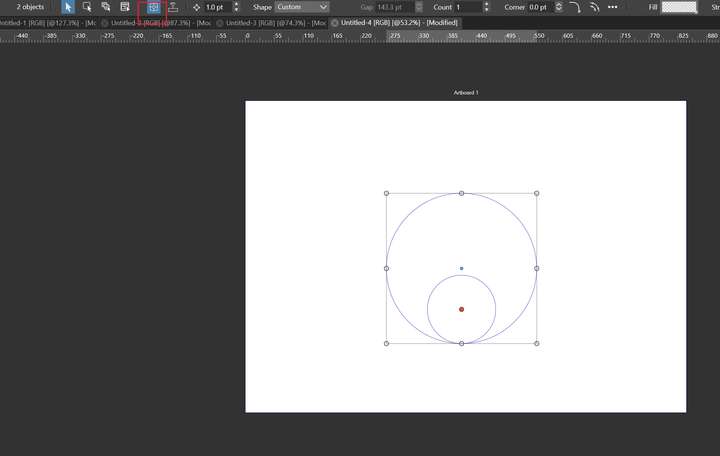The image size is (720, 456).
Task: Click the horizontal ruler at the 0 mark
Action: click(x=248, y=36)
